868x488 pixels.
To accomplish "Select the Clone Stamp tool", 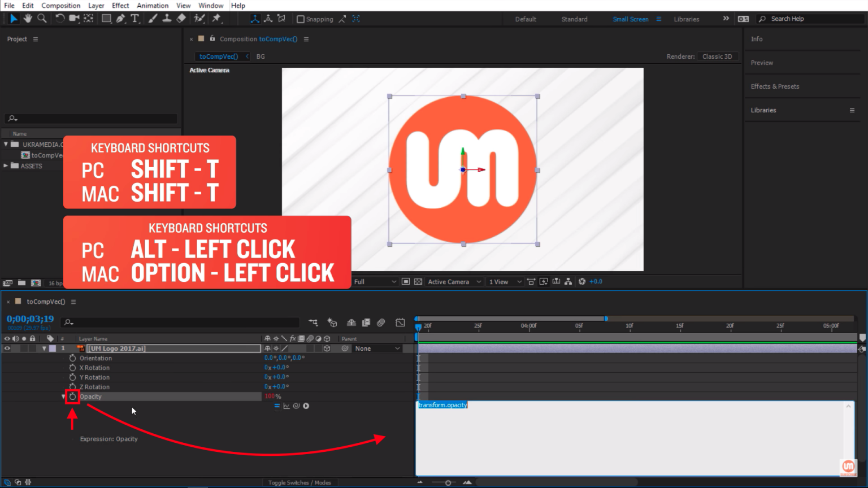I will [x=167, y=19].
